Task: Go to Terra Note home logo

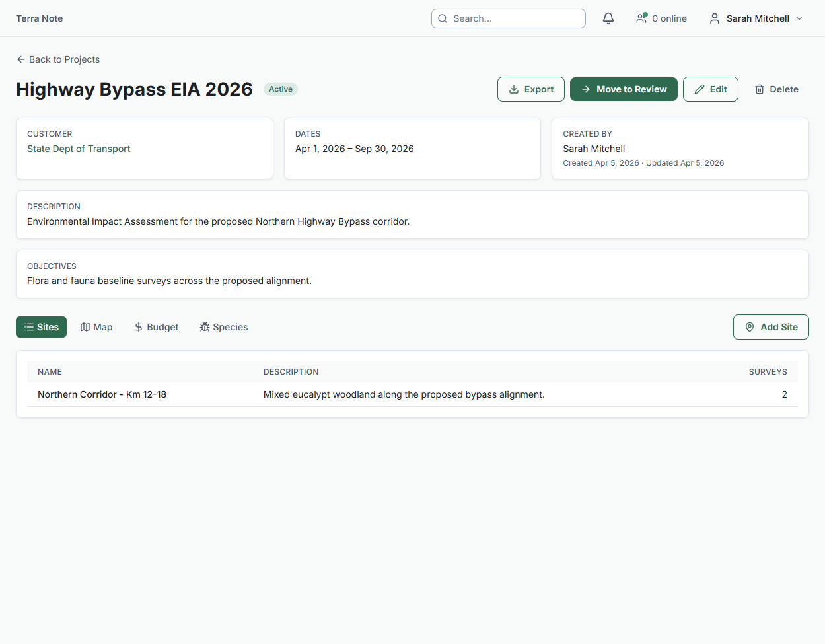Action: [x=40, y=18]
